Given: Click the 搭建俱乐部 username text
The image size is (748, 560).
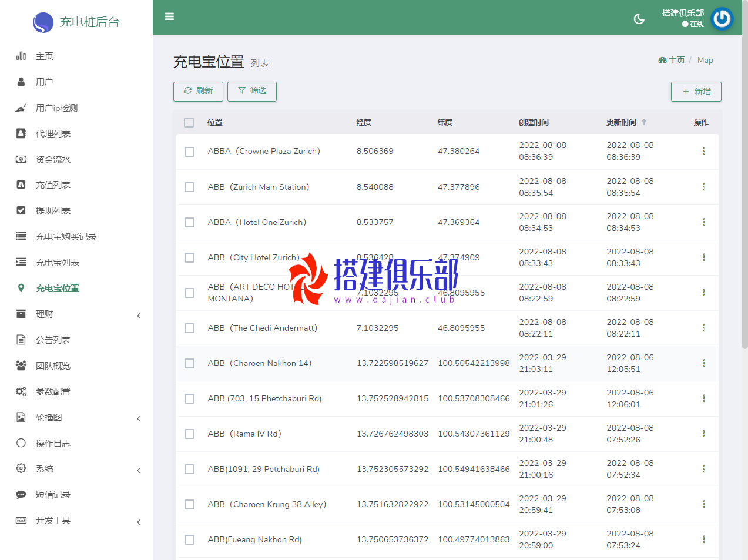Looking at the screenshot, I should tap(683, 13).
